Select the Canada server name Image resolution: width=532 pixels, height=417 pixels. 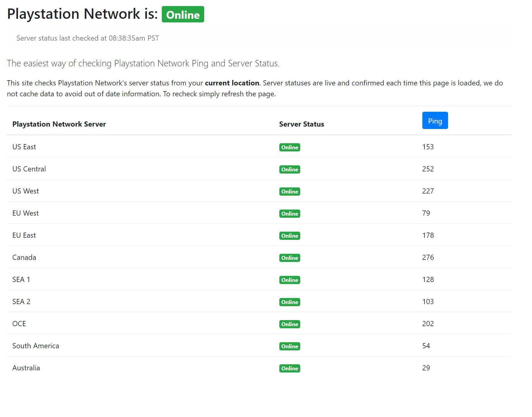[24, 257]
